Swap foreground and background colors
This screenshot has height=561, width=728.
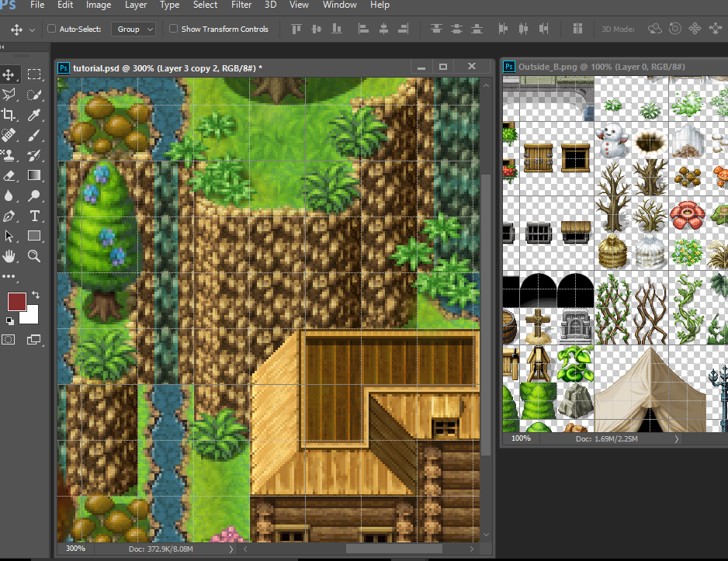pyautogui.click(x=36, y=295)
